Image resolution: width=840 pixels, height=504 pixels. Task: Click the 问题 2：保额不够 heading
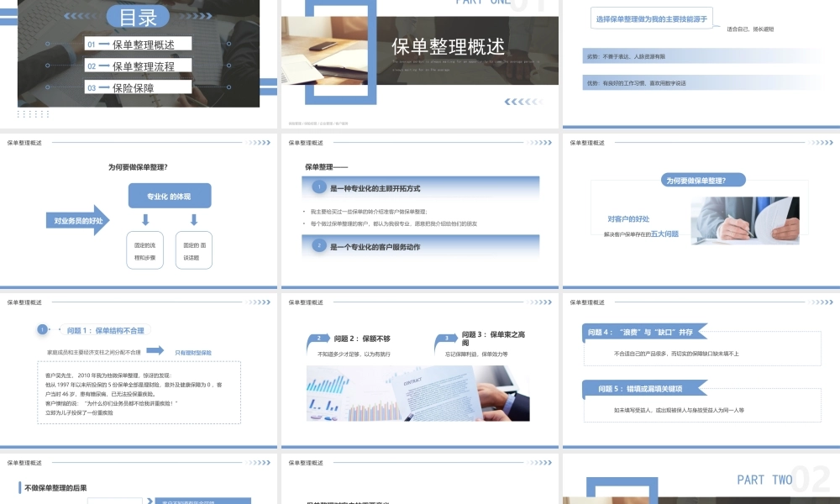[362, 339]
